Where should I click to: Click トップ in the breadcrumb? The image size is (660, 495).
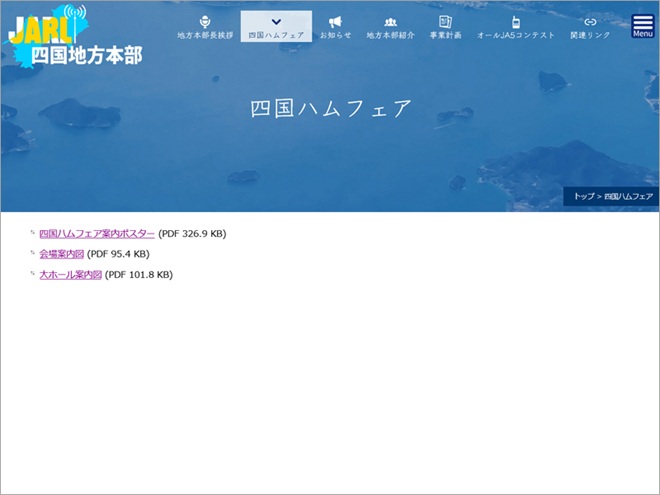[x=582, y=197]
